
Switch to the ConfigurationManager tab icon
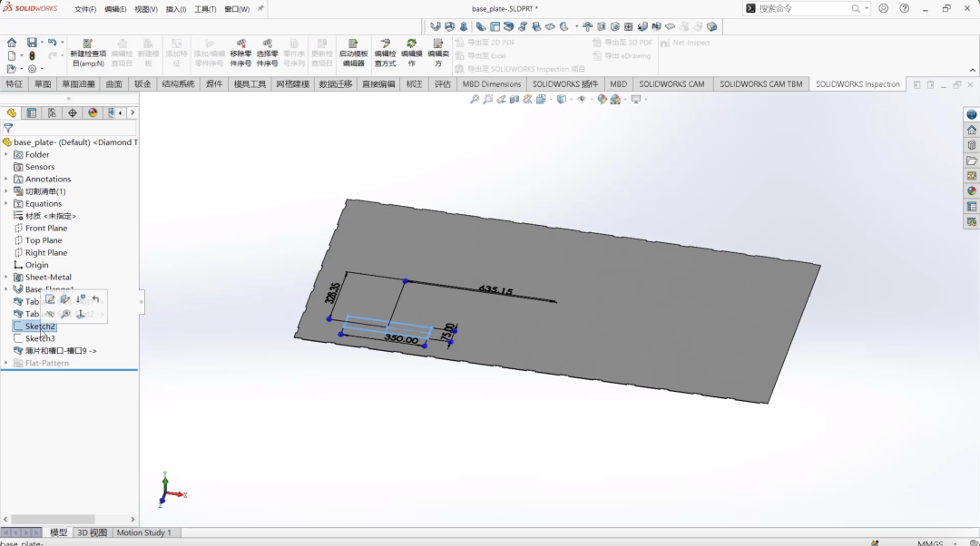[x=53, y=112]
